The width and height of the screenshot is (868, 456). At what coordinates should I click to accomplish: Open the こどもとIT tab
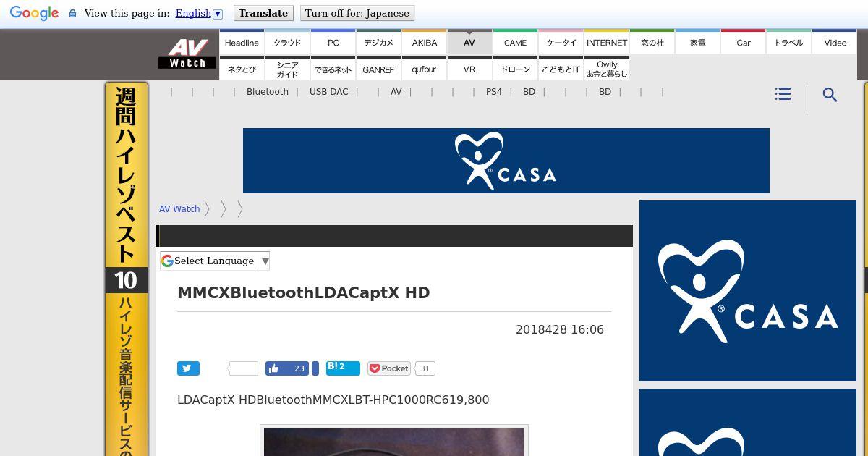click(561, 69)
